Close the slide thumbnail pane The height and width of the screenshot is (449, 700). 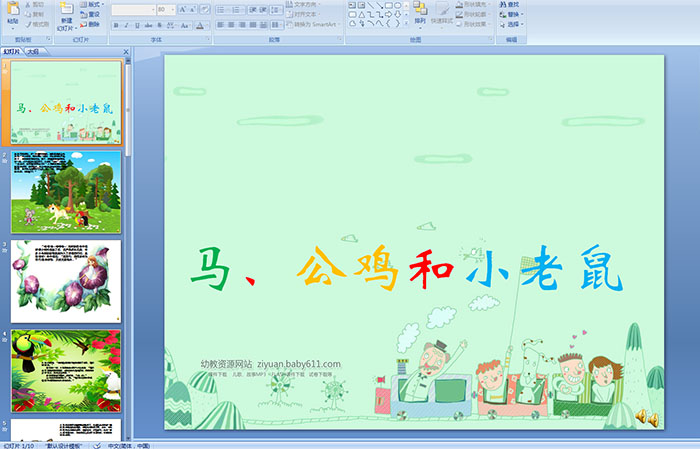(127, 51)
